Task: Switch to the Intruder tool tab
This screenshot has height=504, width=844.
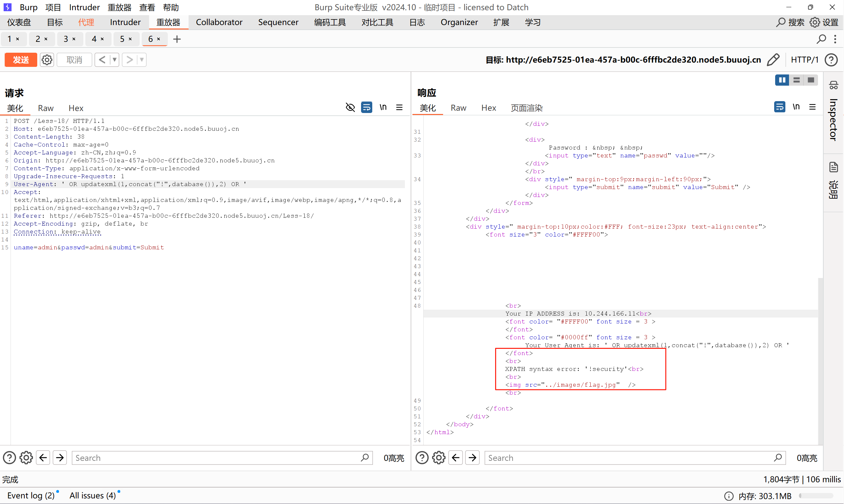Action: coord(125,22)
